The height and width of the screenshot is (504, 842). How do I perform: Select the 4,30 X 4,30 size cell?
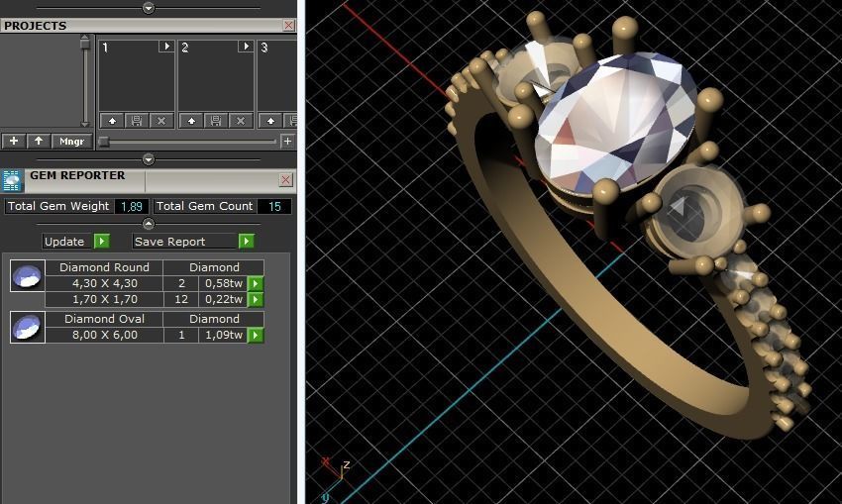[105, 283]
